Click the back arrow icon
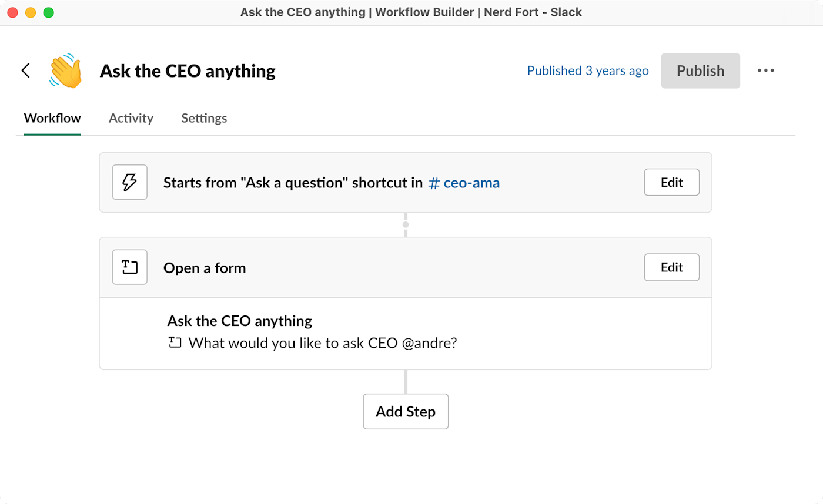 pyautogui.click(x=25, y=71)
